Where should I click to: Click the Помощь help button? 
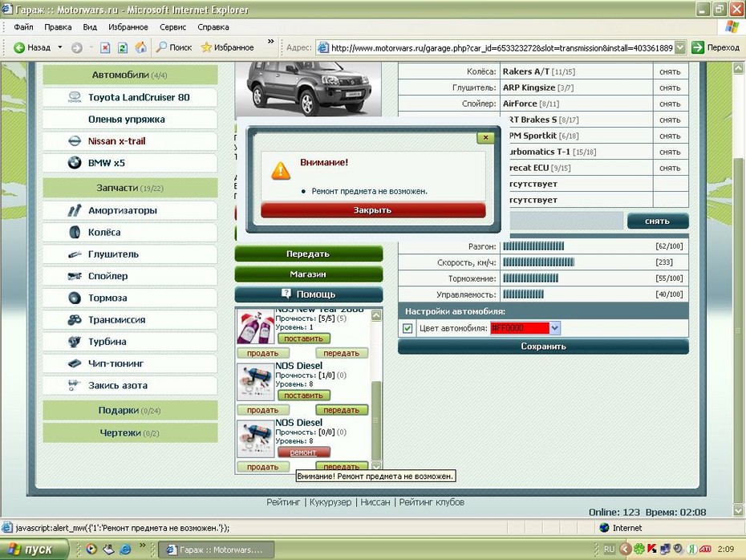pos(309,294)
